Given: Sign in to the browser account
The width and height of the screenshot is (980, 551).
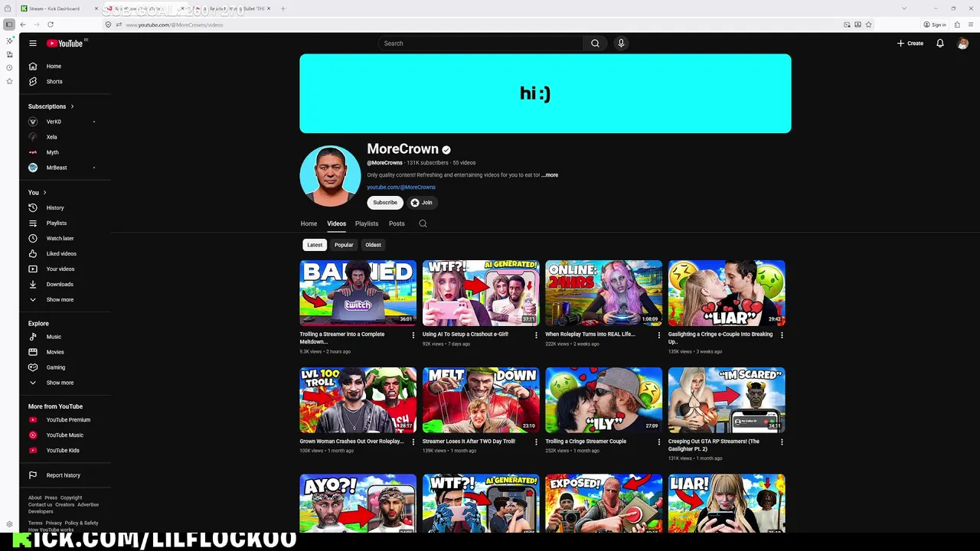Looking at the screenshot, I should [x=935, y=24].
